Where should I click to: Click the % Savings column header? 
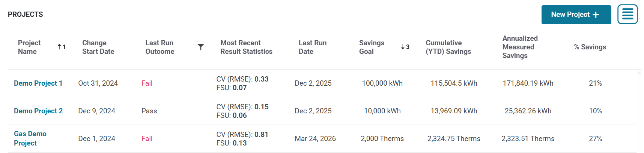[x=590, y=47]
